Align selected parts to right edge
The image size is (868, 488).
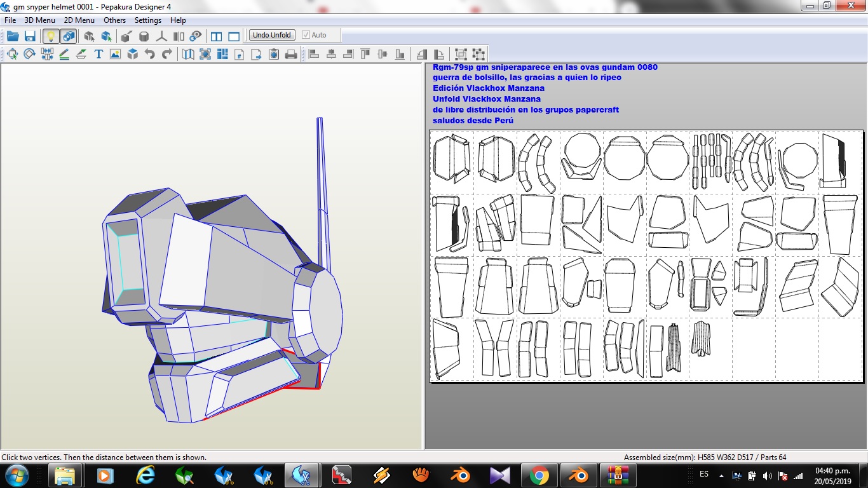348,54
